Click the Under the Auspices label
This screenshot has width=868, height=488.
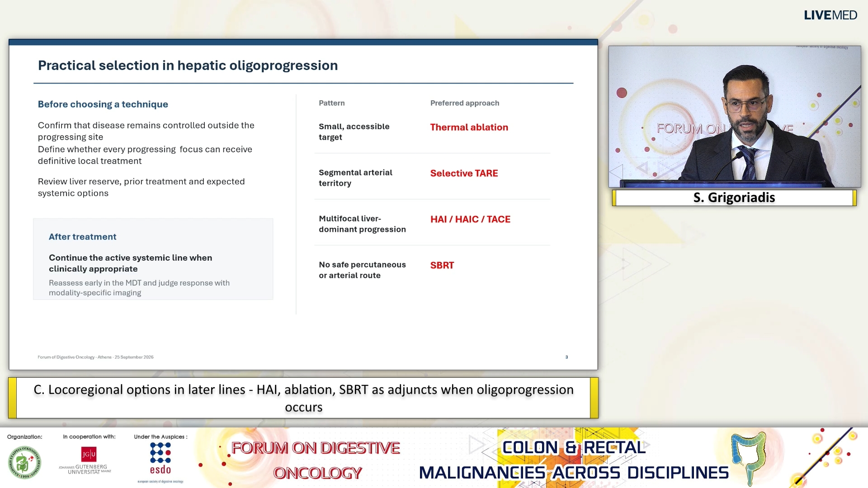[160, 436]
